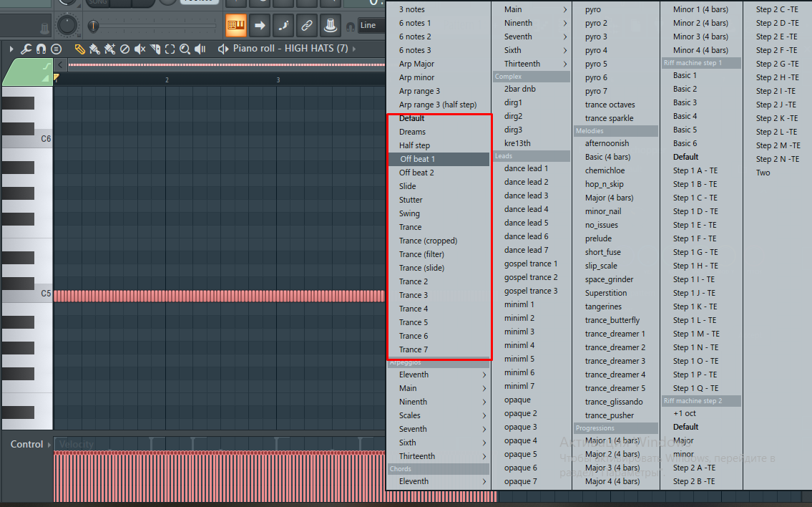Click the main volume knob
The image size is (812, 507).
[x=67, y=25]
